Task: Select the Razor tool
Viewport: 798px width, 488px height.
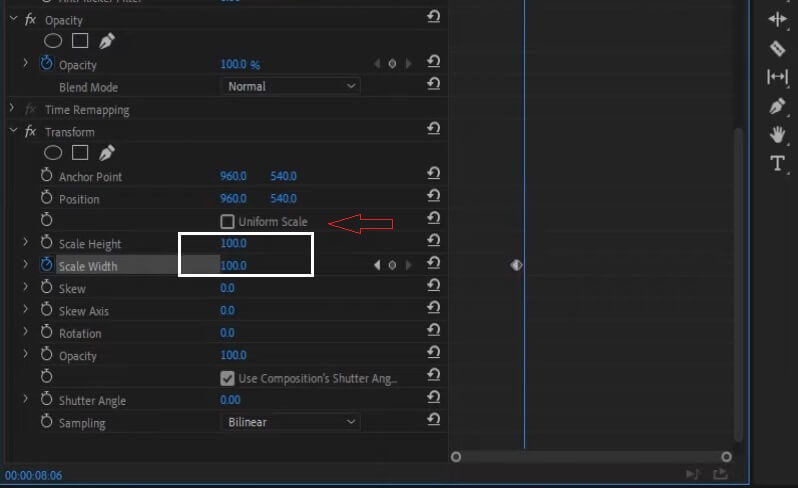Action: 777,48
